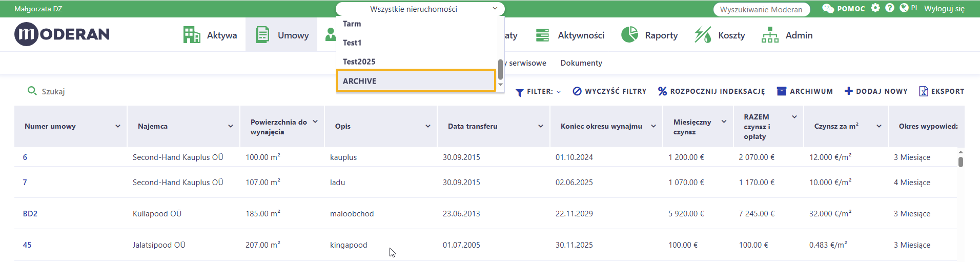Open contract number 6 link

click(x=25, y=157)
